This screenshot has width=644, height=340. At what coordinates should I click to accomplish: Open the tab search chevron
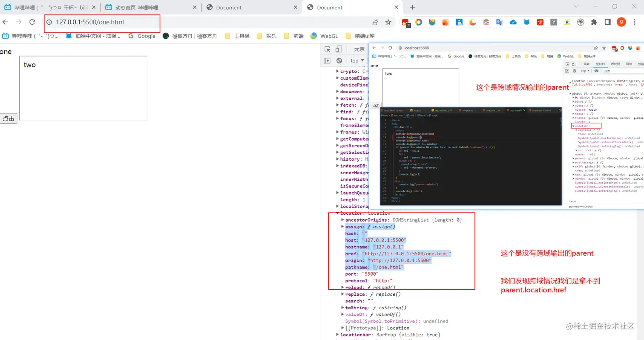577,6
